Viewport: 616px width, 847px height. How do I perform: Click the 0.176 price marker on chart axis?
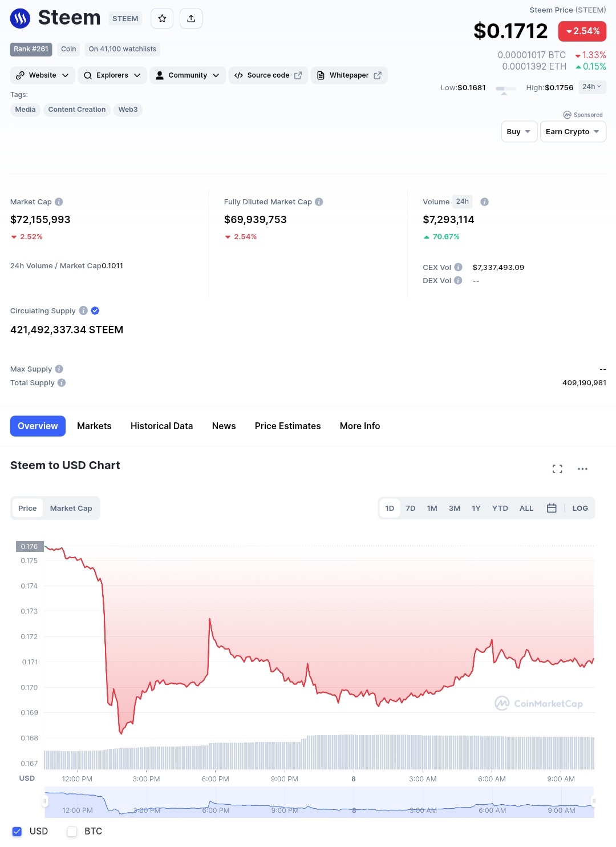29,547
